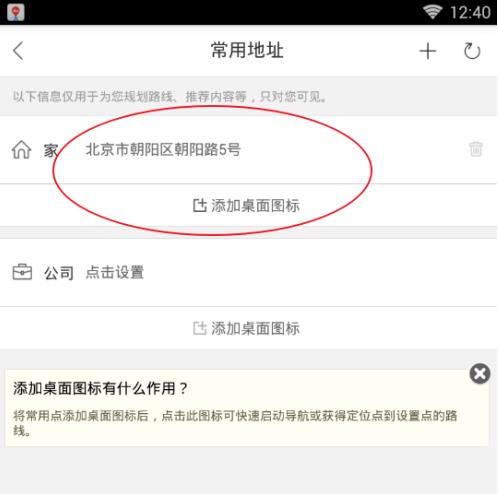Delete the home address via trash icon
The height and width of the screenshot is (494, 498).
tap(476, 149)
